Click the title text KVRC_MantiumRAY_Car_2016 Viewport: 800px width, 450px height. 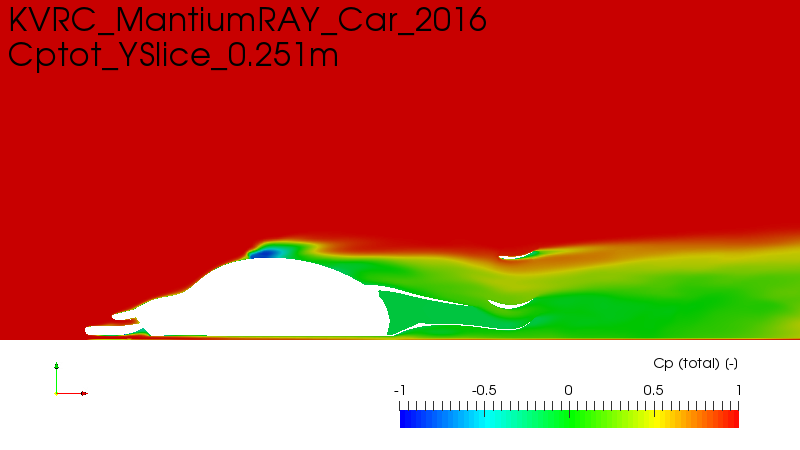pos(247,20)
